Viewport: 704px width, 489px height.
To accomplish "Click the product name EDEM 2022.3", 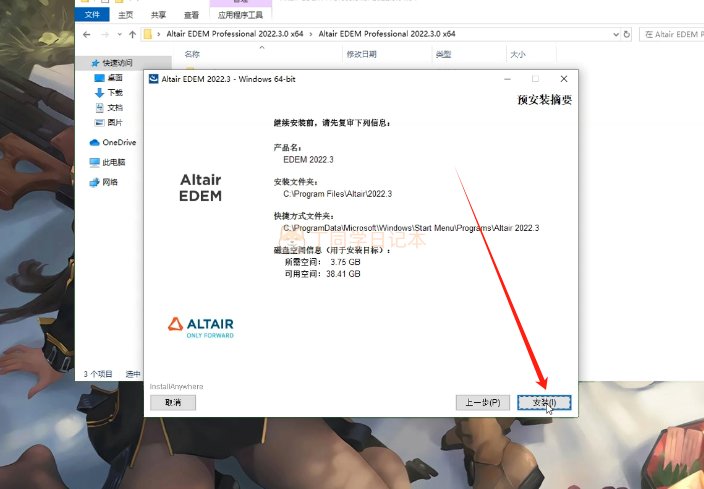I will point(308,159).
